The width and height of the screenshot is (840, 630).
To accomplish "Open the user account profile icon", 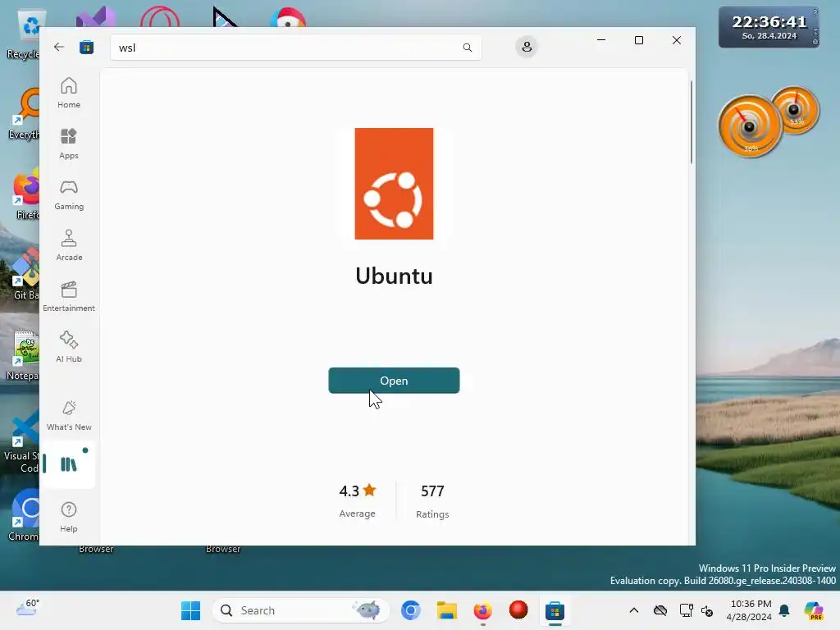I will pyautogui.click(x=527, y=47).
